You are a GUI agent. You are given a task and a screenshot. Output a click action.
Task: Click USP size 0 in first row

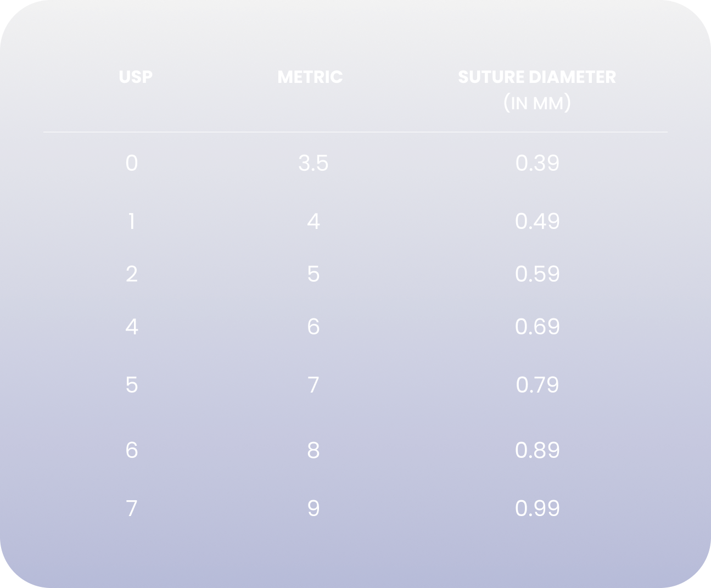pos(132,163)
